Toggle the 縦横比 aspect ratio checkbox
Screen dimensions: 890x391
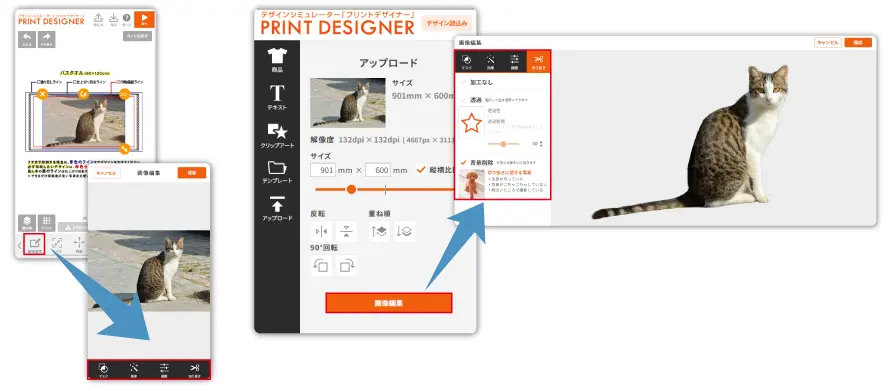pos(421,169)
